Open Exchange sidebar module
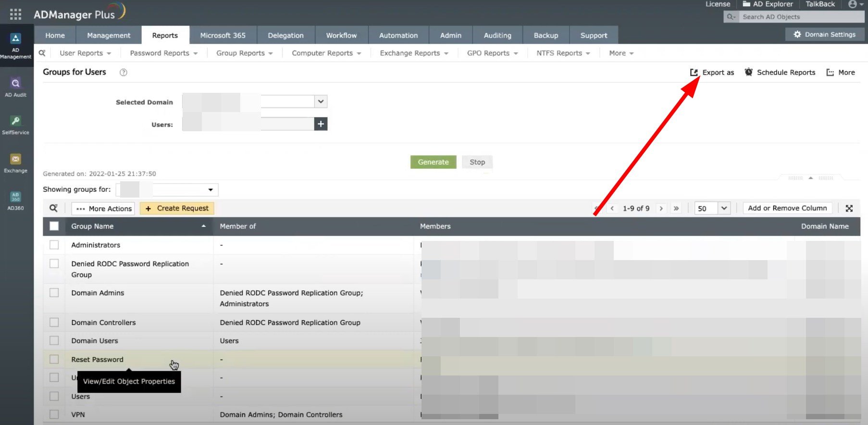868x425 pixels. 15,163
